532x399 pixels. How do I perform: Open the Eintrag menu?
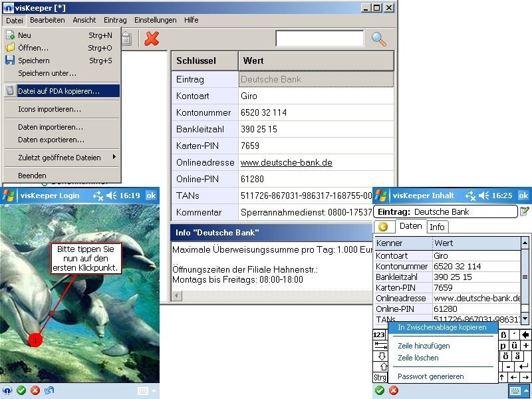click(x=115, y=20)
